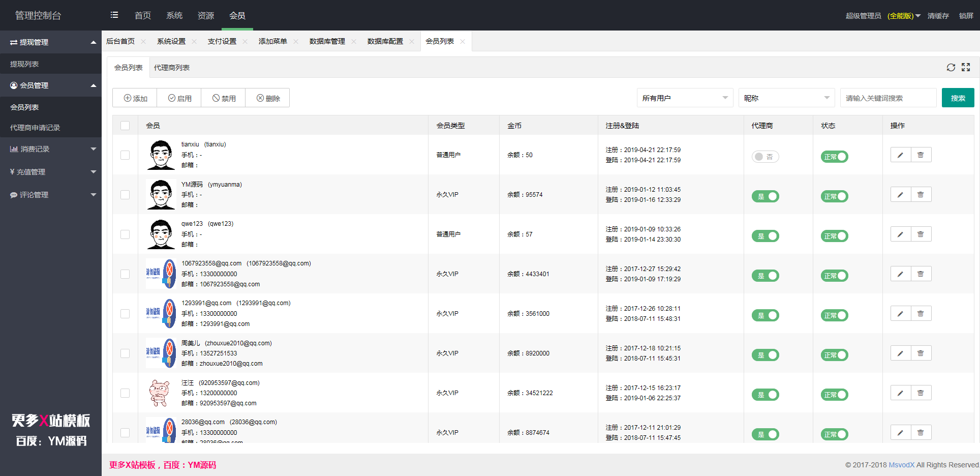Check the select-all checkbox in header
980x476 pixels.
click(x=125, y=126)
